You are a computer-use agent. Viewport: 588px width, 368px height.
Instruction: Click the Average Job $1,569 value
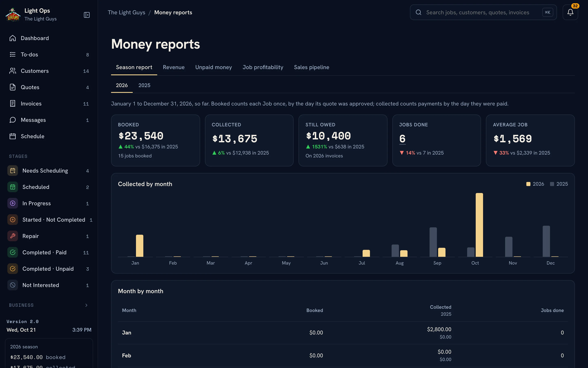(513, 139)
